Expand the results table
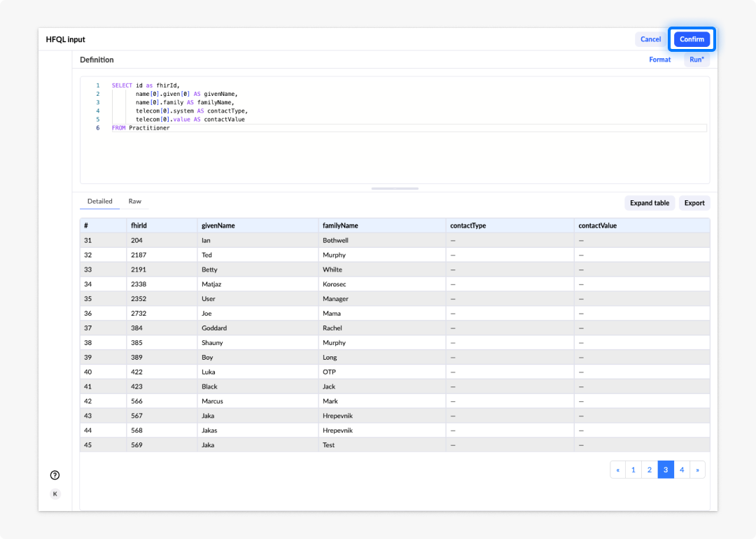This screenshot has height=539, width=756. [650, 203]
